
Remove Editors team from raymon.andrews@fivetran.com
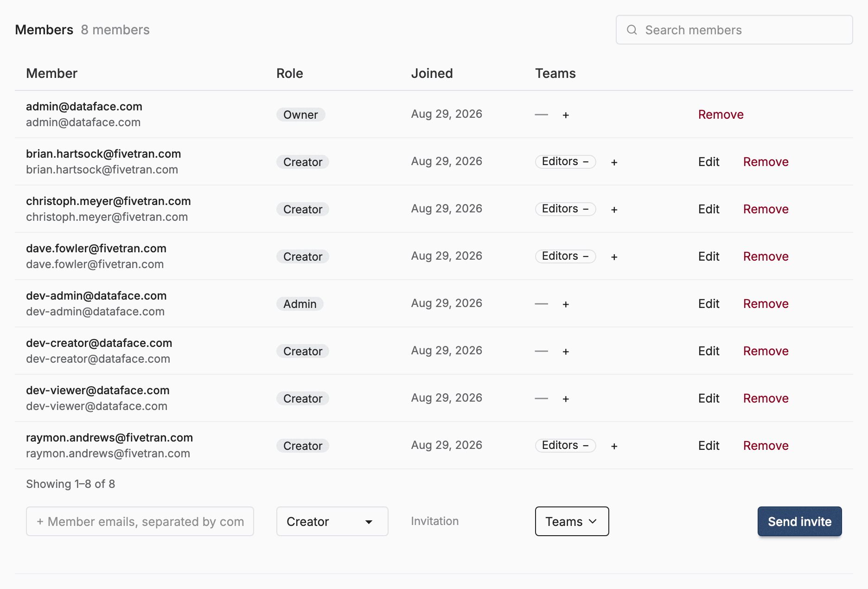click(x=586, y=445)
